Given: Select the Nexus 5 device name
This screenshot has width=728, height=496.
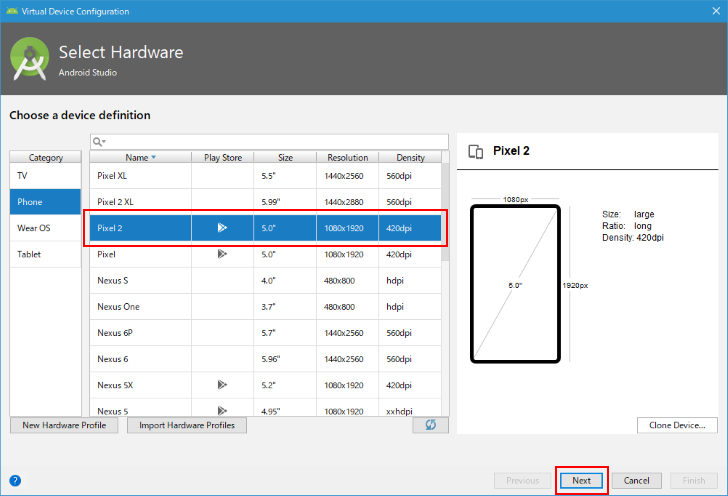Looking at the screenshot, I should pyautogui.click(x=113, y=411).
